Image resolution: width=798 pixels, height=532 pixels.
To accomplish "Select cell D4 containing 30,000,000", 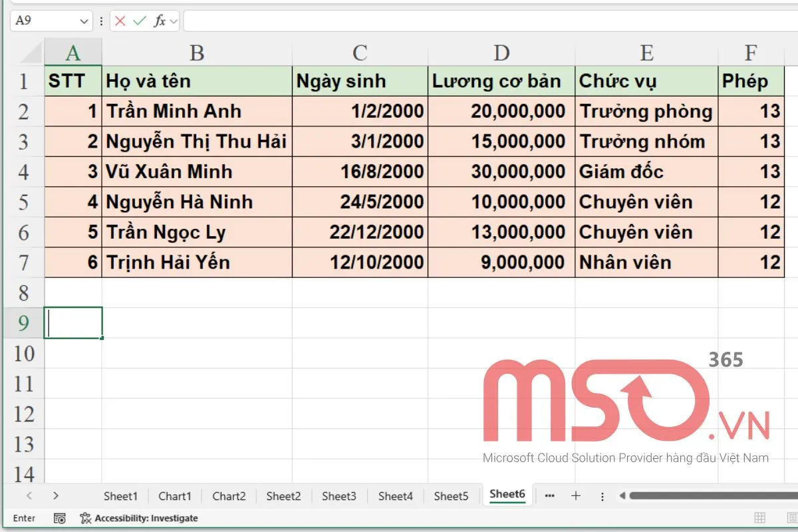I will click(x=501, y=171).
